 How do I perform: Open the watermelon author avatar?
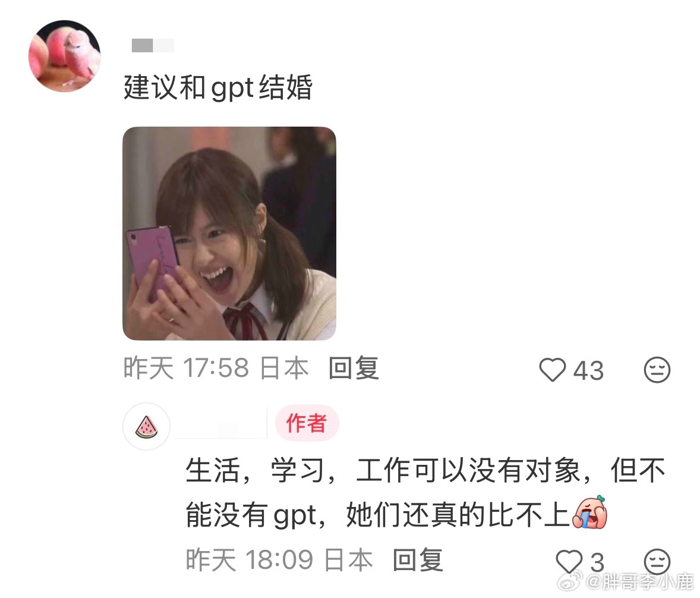click(x=146, y=426)
